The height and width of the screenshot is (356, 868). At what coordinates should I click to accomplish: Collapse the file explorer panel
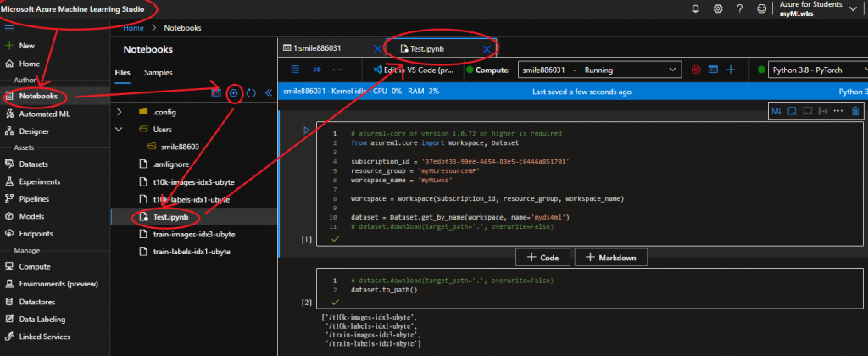(x=269, y=93)
